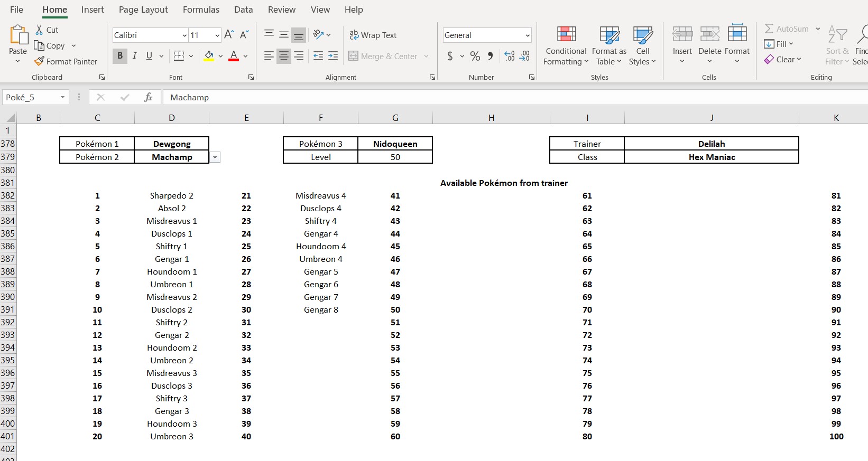
Task: Insert cells using Insert icon
Action: pyautogui.click(x=682, y=34)
